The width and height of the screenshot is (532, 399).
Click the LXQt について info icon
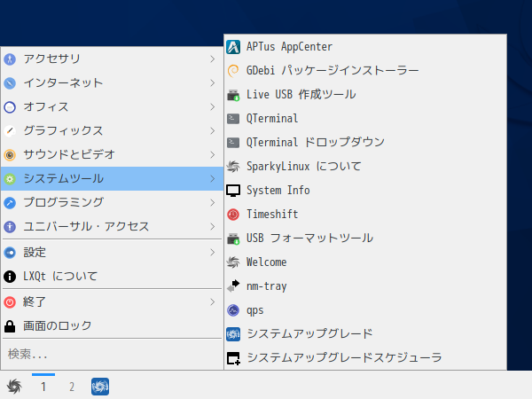(10, 277)
